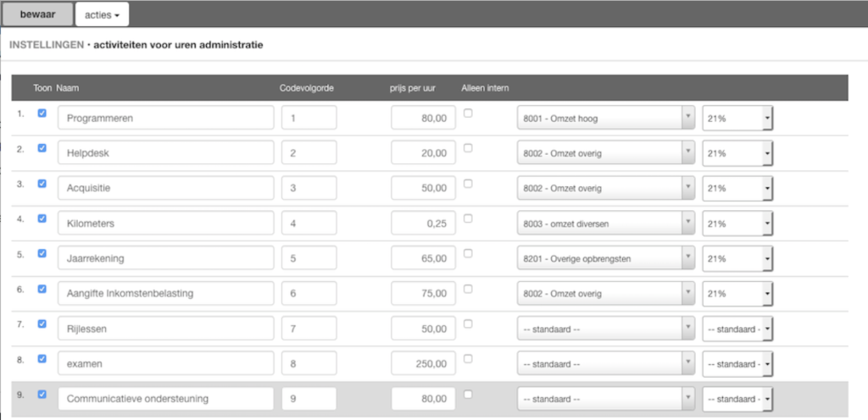
Task: Open the 21% VAT dropdown for Acquisitie
Action: (x=737, y=188)
